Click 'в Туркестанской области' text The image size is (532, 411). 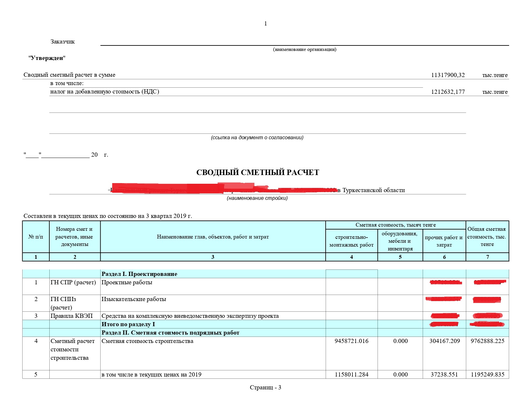click(x=371, y=190)
